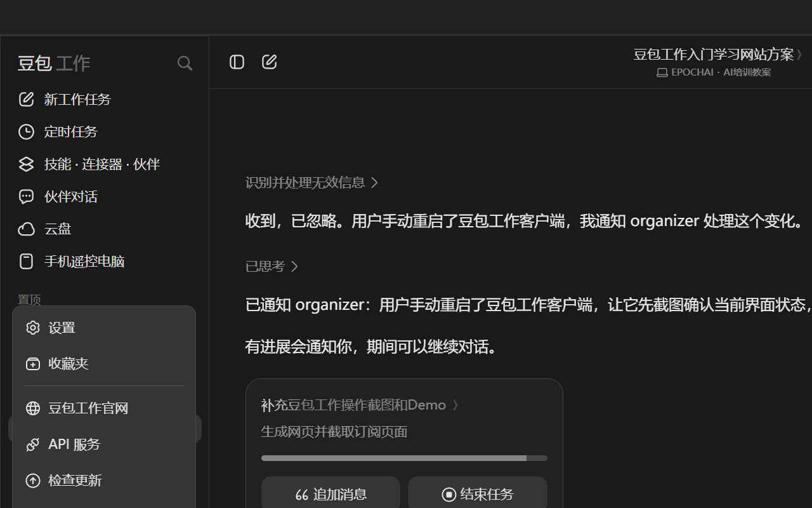Click the 置顶 section label
The width and height of the screenshot is (812, 508).
(x=29, y=299)
